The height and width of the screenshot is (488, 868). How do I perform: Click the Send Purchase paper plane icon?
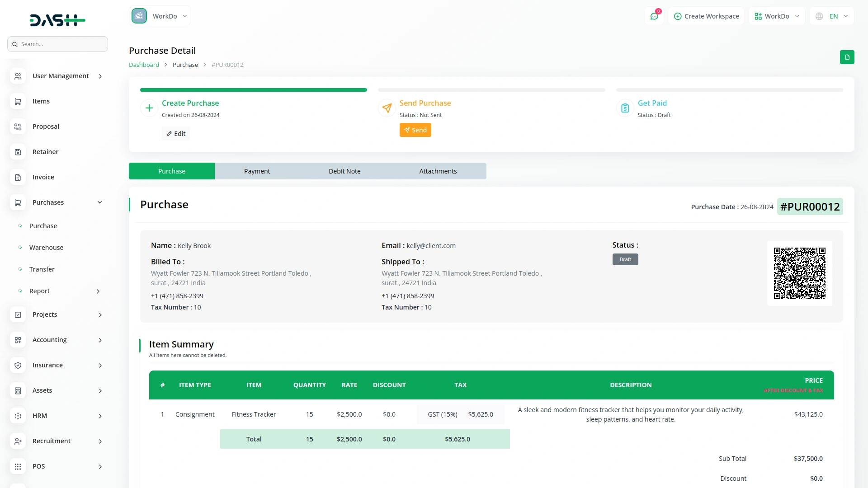click(387, 108)
